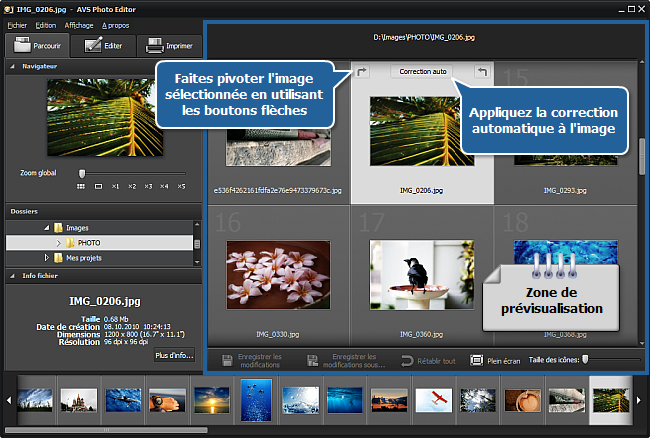The height and width of the screenshot is (439, 650).
Task: Select red airplane filmstrip thumbnail
Action: tap(434, 400)
